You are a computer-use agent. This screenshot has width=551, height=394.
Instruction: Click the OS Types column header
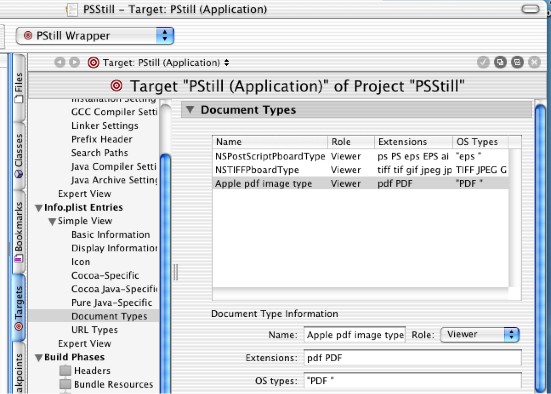coord(480,142)
